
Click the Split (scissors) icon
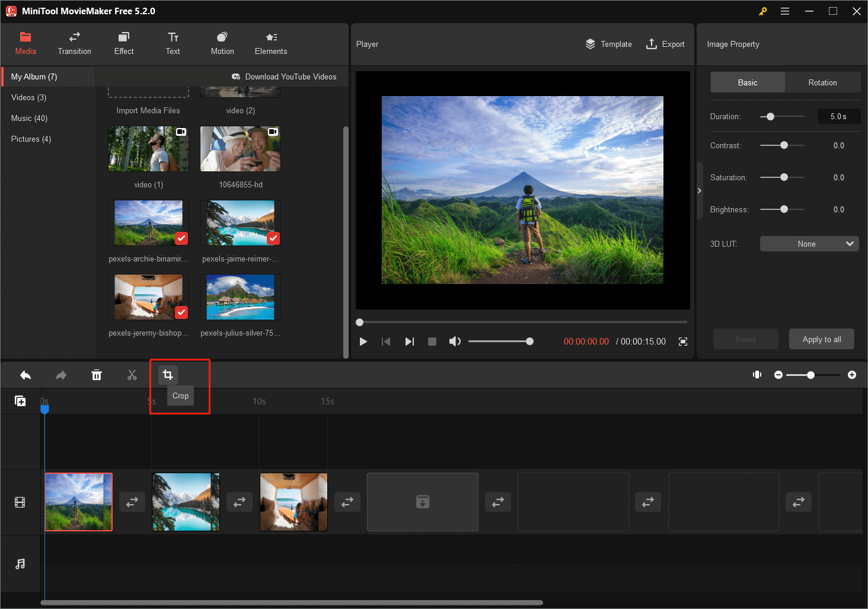pyautogui.click(x=132, y=375)
